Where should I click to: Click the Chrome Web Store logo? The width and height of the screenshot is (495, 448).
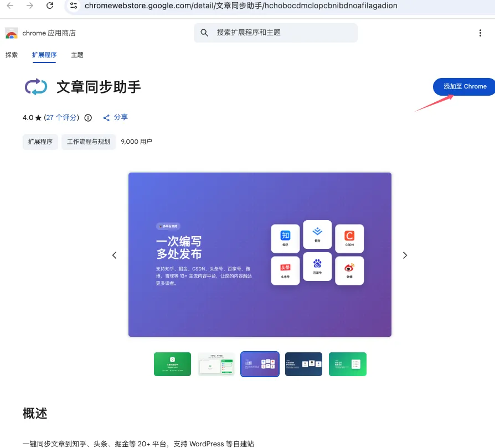(12, 33)
